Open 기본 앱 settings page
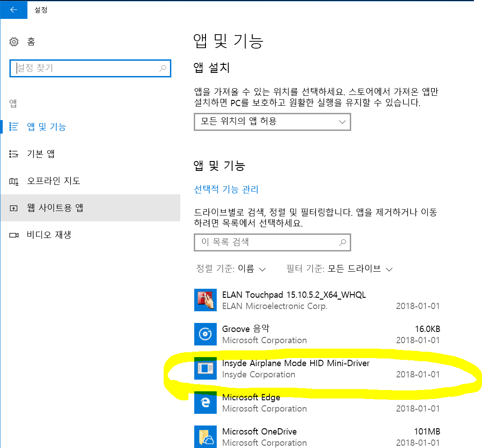 point(90,154)
